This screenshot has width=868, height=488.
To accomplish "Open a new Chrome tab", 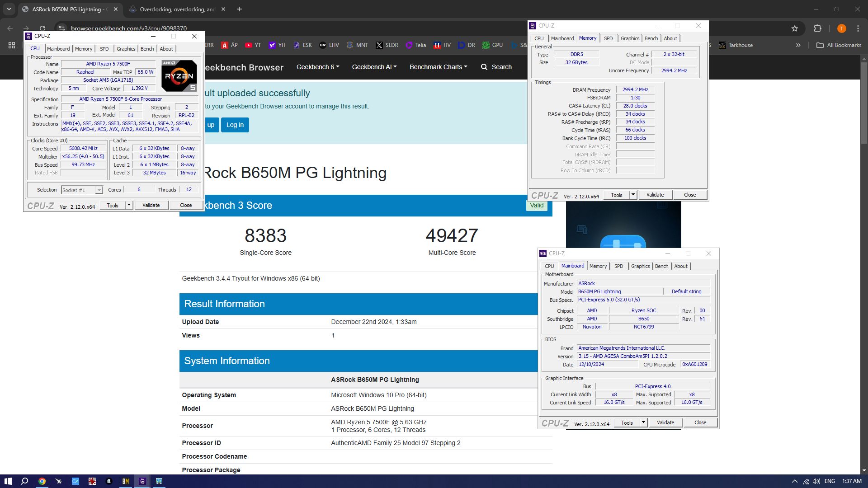I will pyautogui.click(x=240, y=9).
